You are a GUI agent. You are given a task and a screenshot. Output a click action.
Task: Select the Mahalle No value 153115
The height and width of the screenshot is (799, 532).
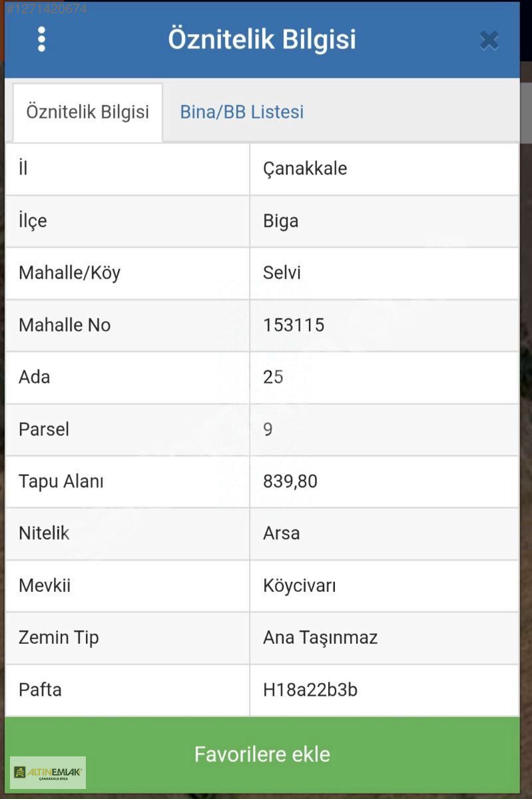(x=294, y=325)
